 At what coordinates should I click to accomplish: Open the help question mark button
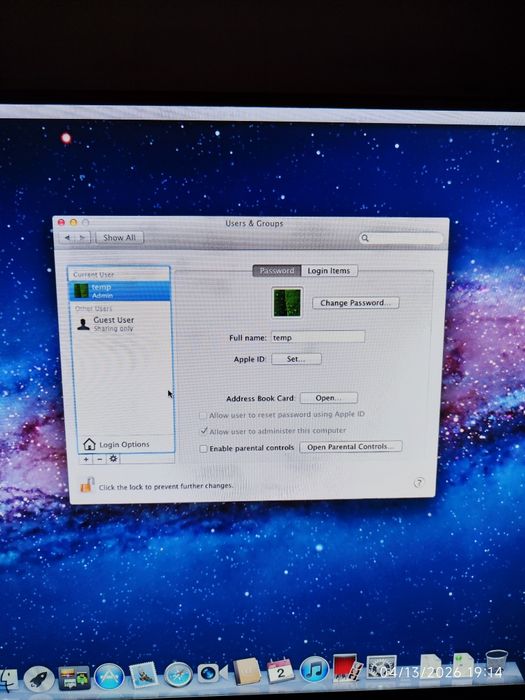tap(419, 483)
